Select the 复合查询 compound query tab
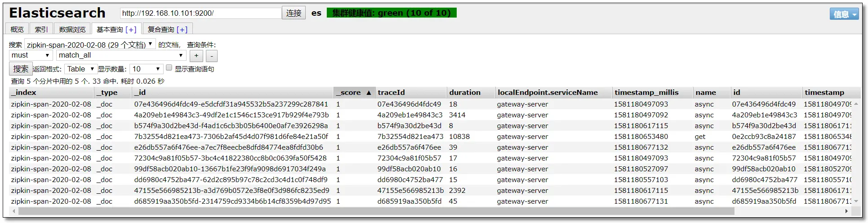 (161, 29)
